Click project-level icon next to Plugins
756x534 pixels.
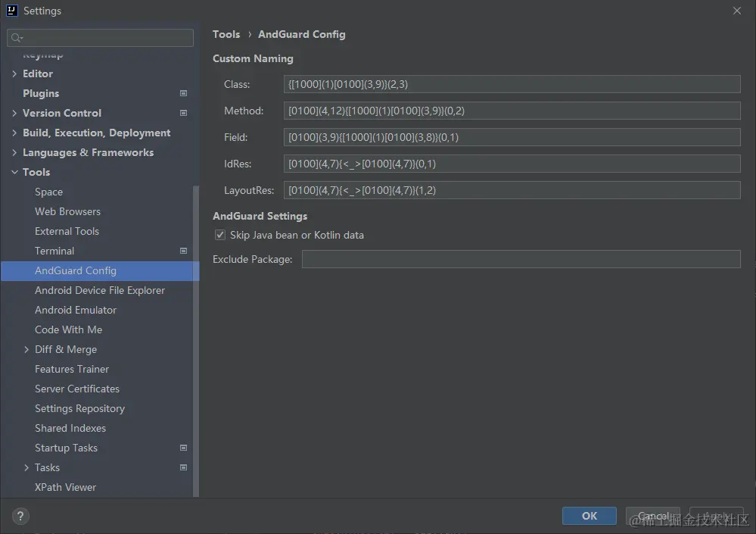point(183,93)
